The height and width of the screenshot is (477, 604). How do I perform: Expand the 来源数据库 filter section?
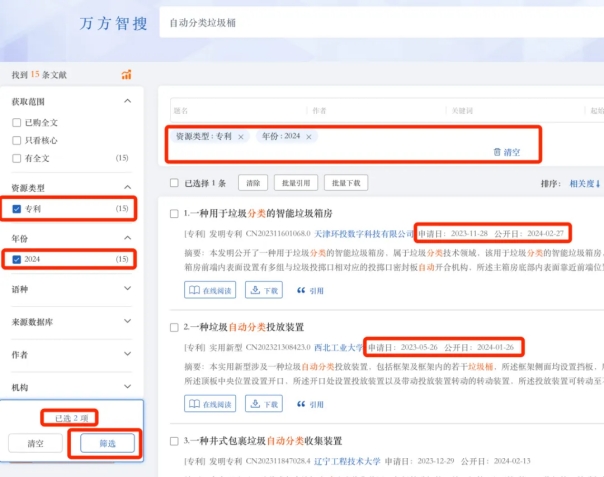127,321
